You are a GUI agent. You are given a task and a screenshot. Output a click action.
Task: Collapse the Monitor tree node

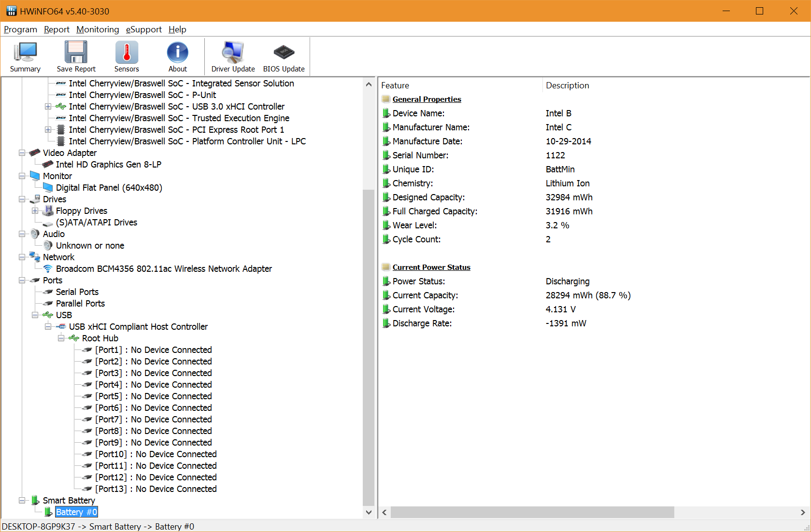22,176
